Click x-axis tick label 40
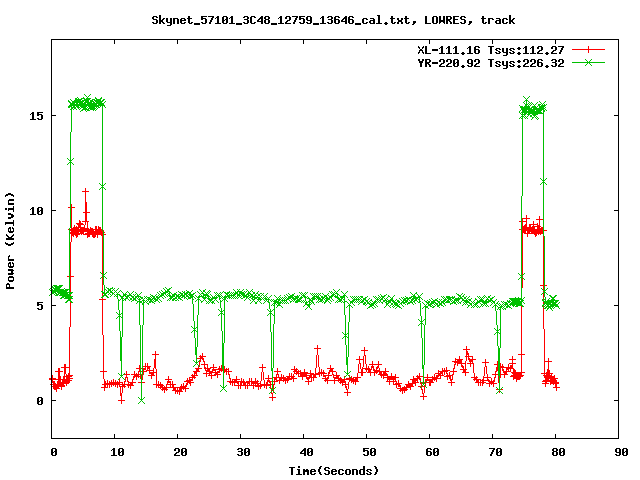Image resolution: width=640 pixels, height=480 pixels. [x=306, y=452]
